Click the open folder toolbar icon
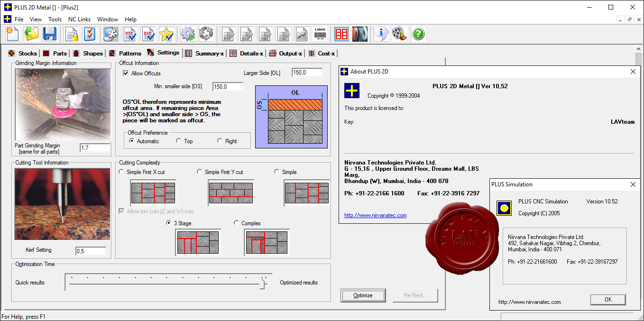644x321 pixels. [x=31, y=34]
